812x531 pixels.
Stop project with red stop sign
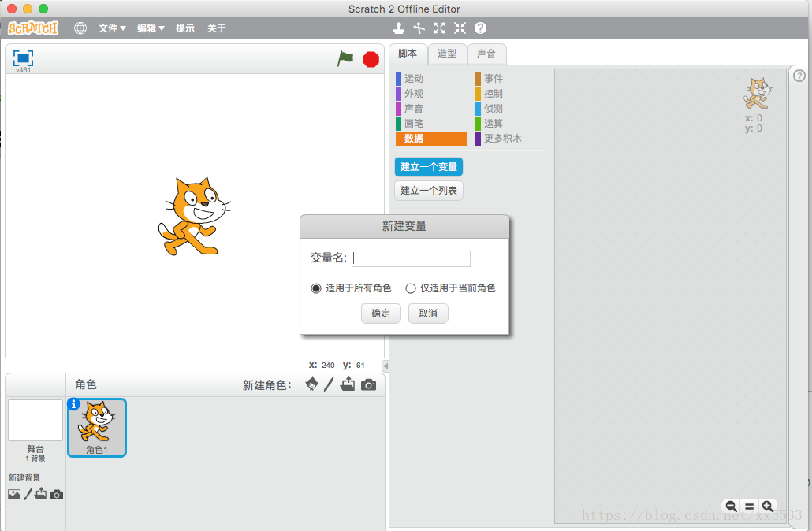coord(371,60)
